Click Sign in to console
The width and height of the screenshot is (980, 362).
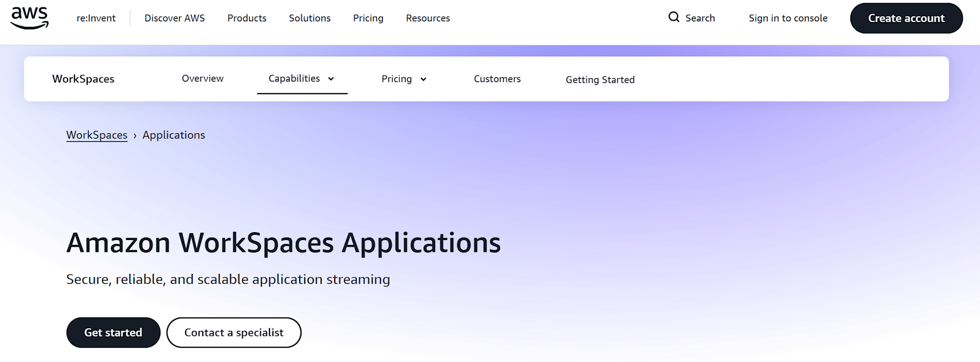pyautogui.click(x=788, y=18)
